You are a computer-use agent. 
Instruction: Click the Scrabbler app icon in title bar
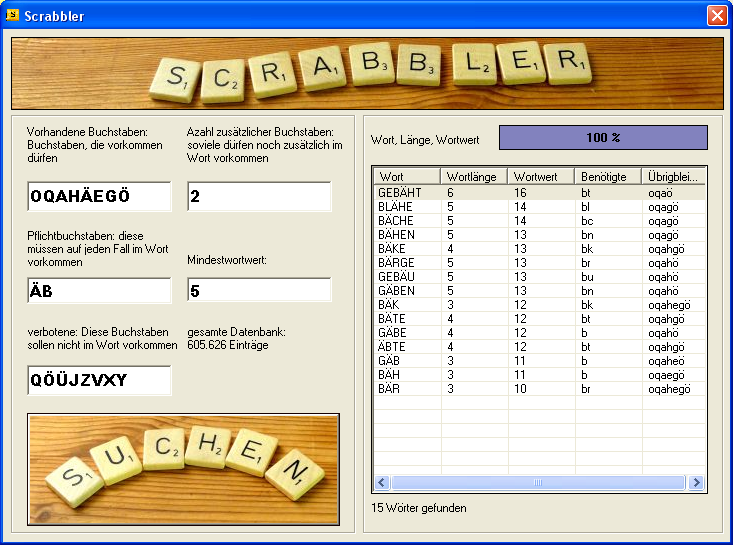click(x=12, y=15)
